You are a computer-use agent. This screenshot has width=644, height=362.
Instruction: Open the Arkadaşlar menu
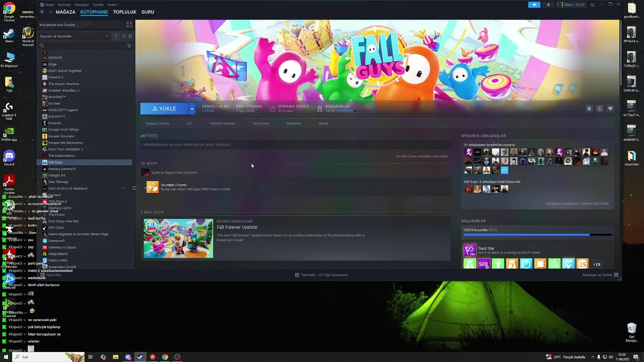click(82, 5)
